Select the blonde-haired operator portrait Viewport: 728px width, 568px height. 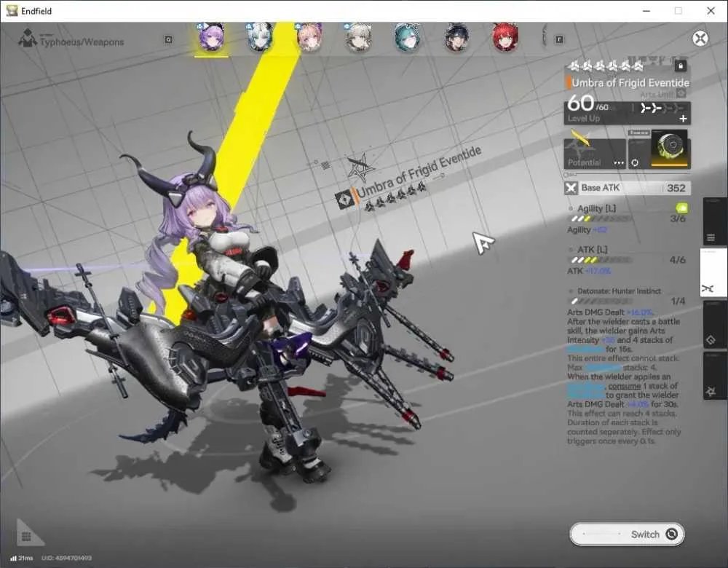tap(358, 36)
